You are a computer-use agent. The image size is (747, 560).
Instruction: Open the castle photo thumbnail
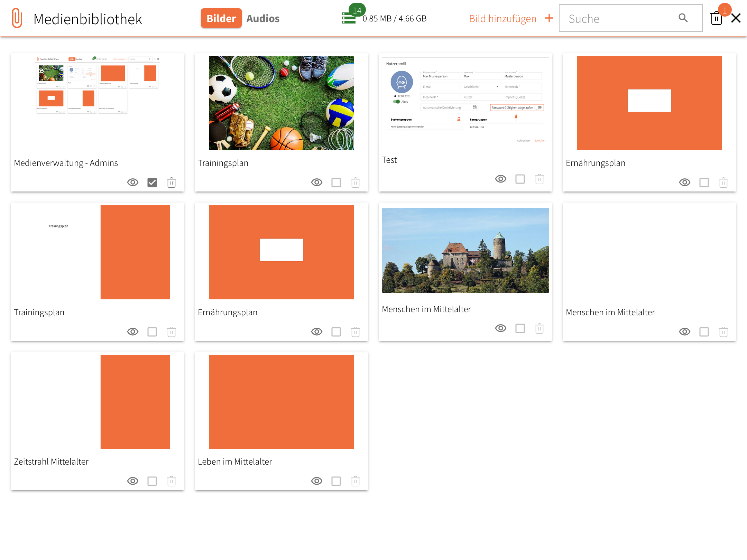pyautogui.click(x=465, y=251)
